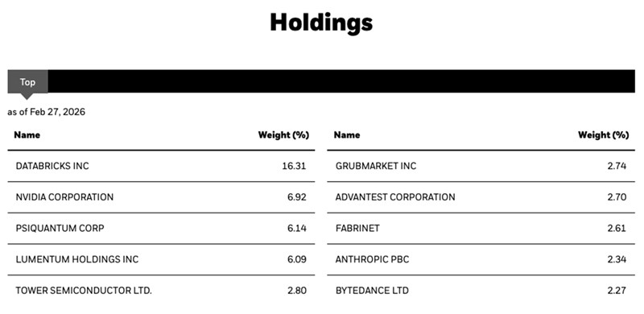
Task: Click LUMENTUM HOLDINGS INC in the table
Action: [77, 259]
